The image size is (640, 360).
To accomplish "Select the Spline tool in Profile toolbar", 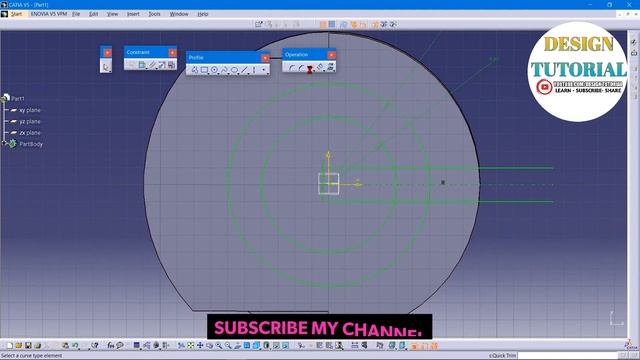I will [x=224, y=70].
